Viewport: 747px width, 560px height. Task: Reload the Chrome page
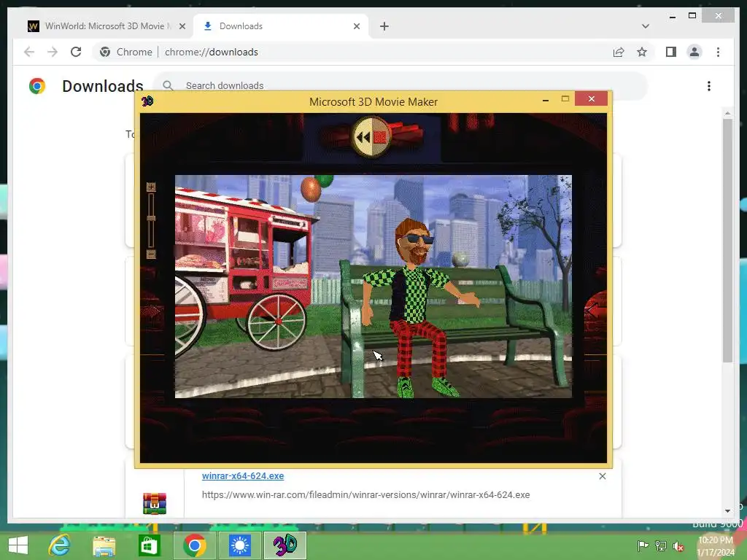click(76, 52)
